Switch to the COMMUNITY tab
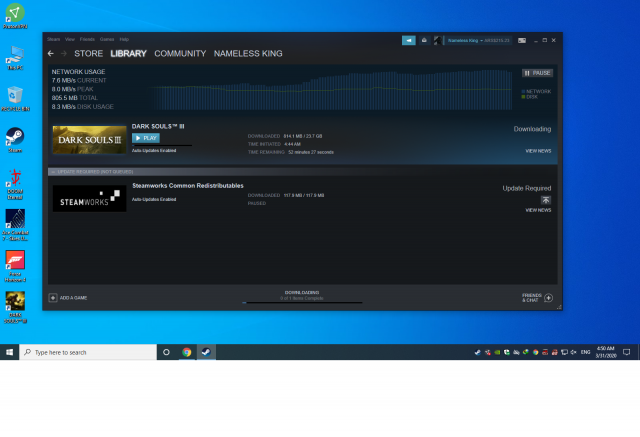The image size is (640, 437). coord(180,53)
